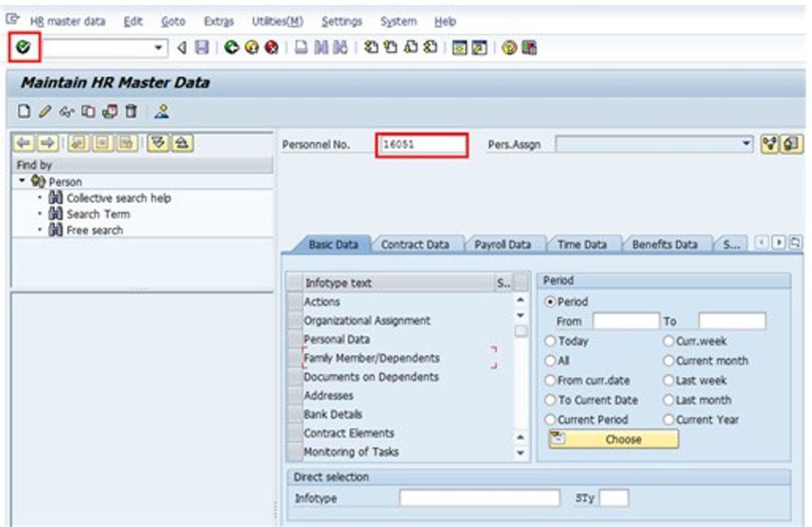Screen dimensions: 812x527
Task: Click the yellow Exit icon
Action: (x=252, y=48)
